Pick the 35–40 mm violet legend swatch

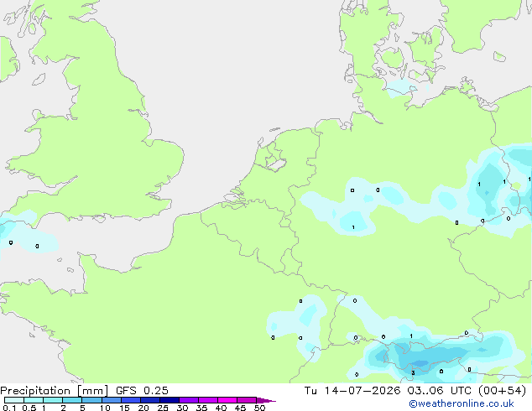208,400
